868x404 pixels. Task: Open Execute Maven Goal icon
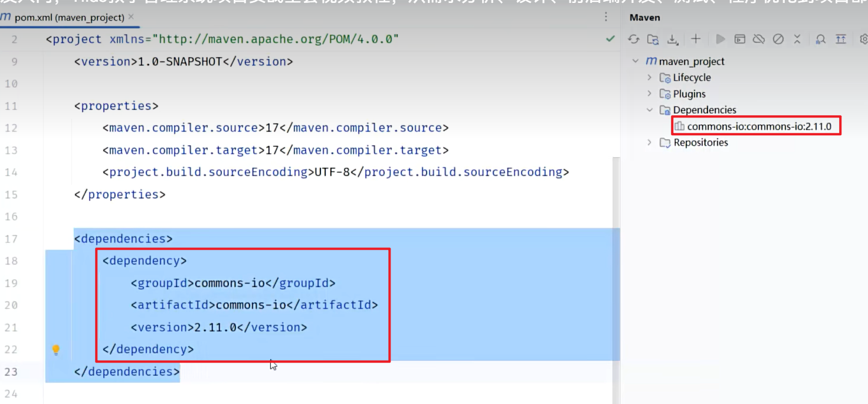coord(739,39)
